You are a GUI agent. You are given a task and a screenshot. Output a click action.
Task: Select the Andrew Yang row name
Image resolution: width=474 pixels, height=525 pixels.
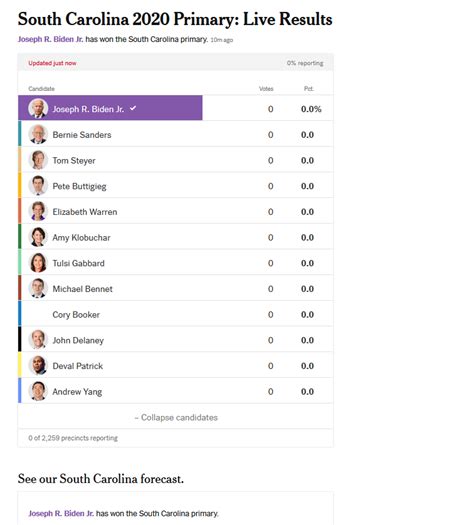pyautogui.click(x=77, y=392)
